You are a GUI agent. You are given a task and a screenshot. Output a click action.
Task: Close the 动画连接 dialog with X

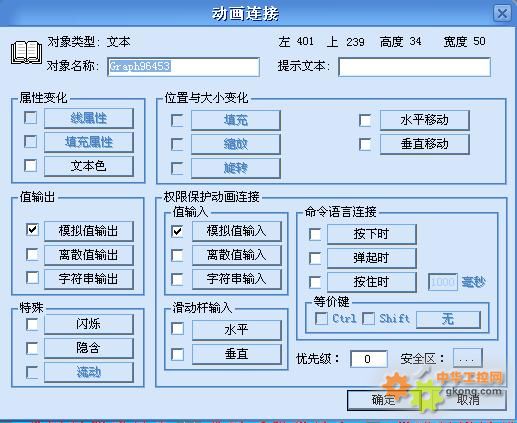502,14
